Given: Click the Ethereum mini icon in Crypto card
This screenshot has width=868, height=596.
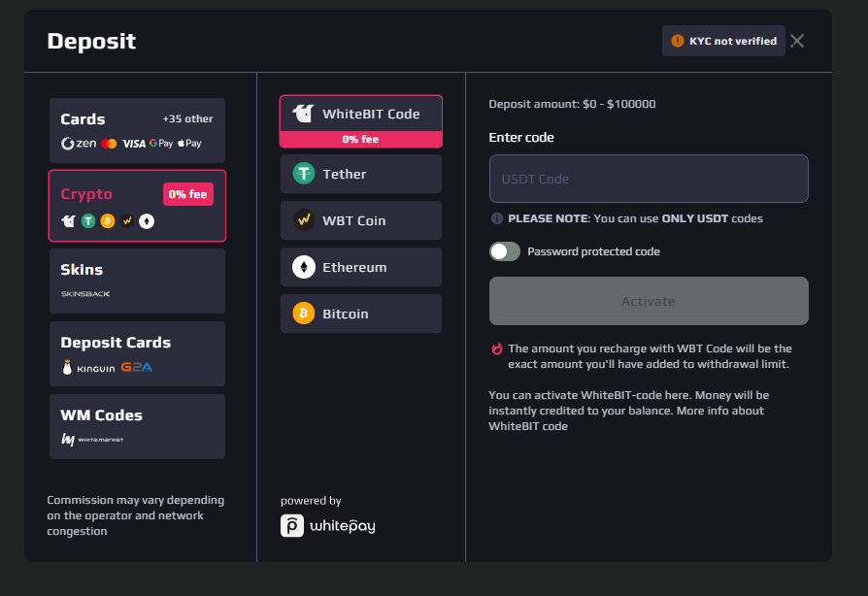Looking at the screenshot, I should pos(147,221).
